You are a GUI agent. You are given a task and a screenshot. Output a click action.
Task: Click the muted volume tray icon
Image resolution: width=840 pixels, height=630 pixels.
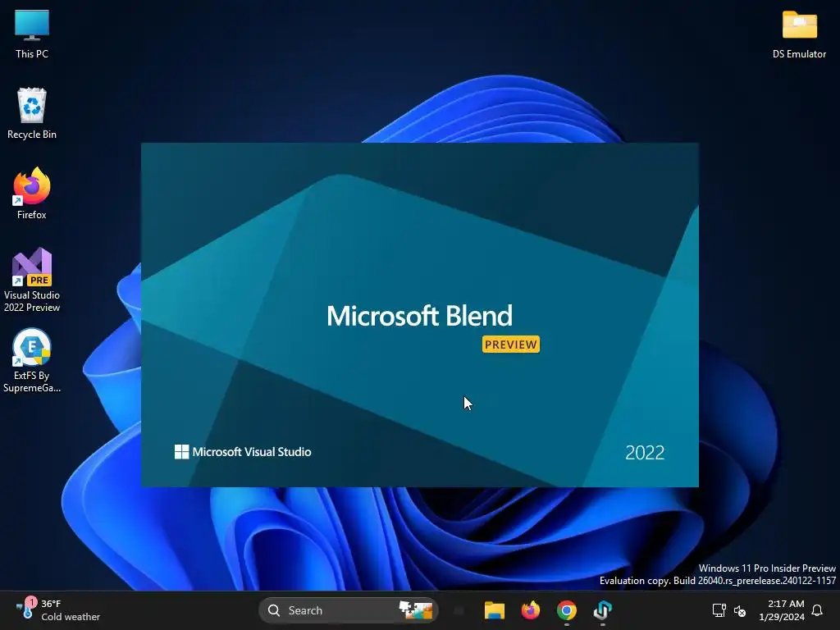[x=740, y=610]
